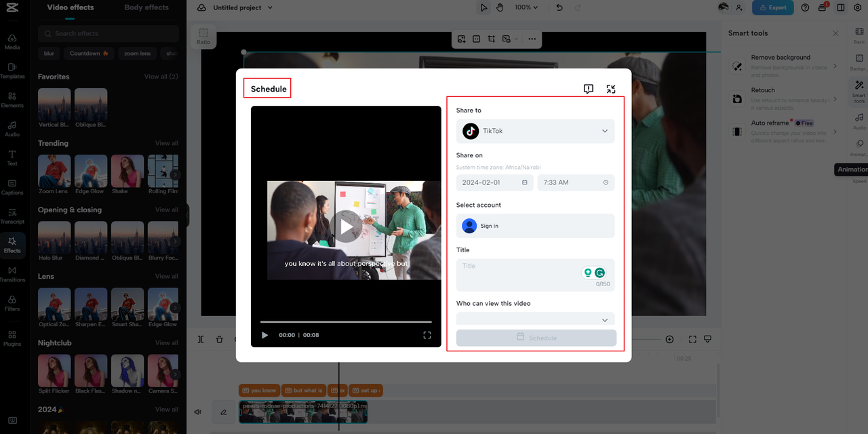Open the 7:33 AM time picker
Screen dimensions: 868x434
[576, 182]
